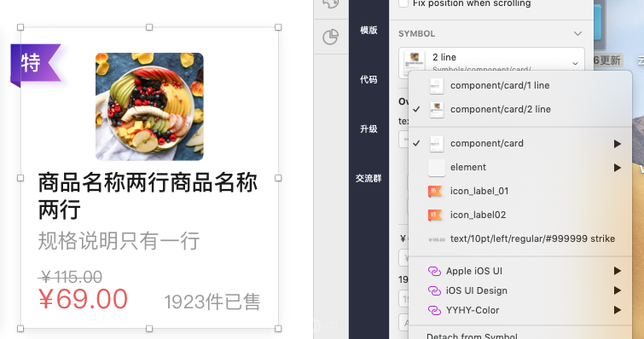Click the bottom-left selection handle
This screenshot has height=339, width=644.
point(20,329)
